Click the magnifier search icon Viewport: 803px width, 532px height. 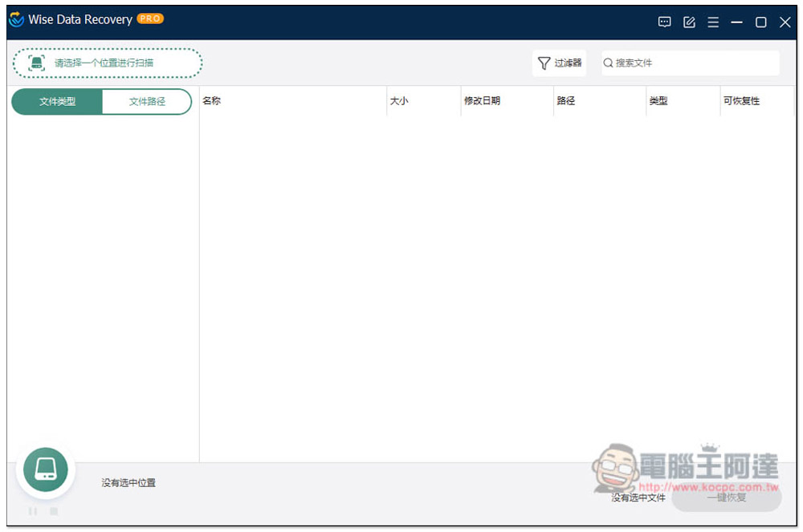(608, 63)
